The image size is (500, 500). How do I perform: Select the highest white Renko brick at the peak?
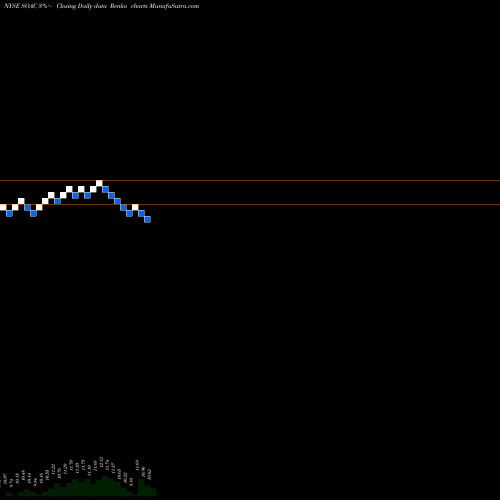pyautogui.click(x=99, y=183)
